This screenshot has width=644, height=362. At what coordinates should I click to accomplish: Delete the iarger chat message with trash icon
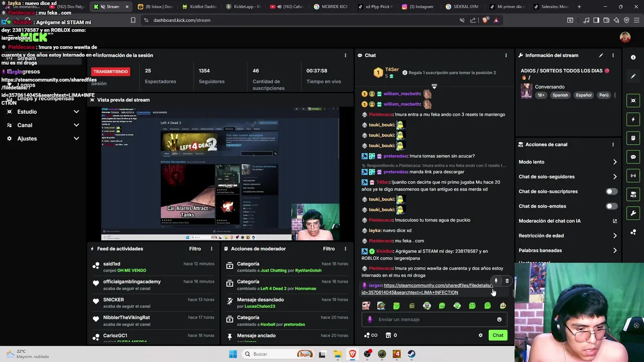point(507,281)
